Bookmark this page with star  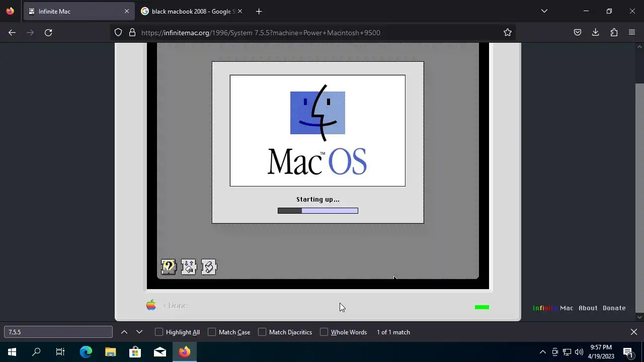508,32
